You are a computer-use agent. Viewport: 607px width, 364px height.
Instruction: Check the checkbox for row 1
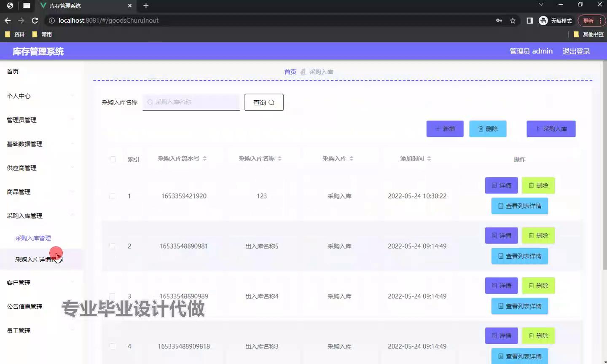coord(112,196)
